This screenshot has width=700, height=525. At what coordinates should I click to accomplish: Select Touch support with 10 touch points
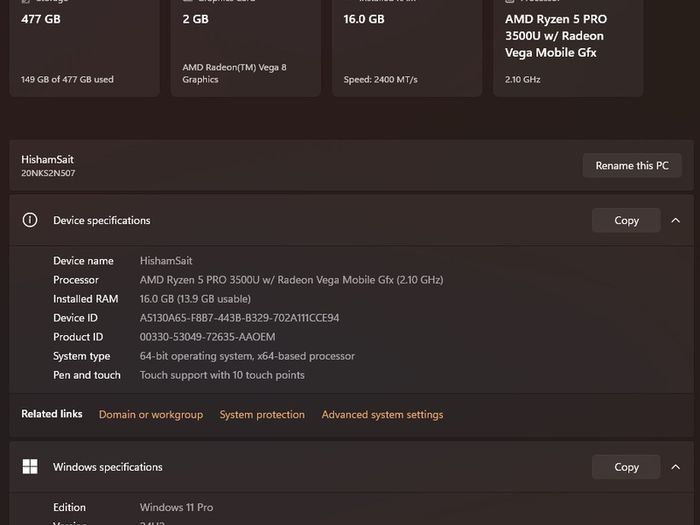(x=222, y=375)
